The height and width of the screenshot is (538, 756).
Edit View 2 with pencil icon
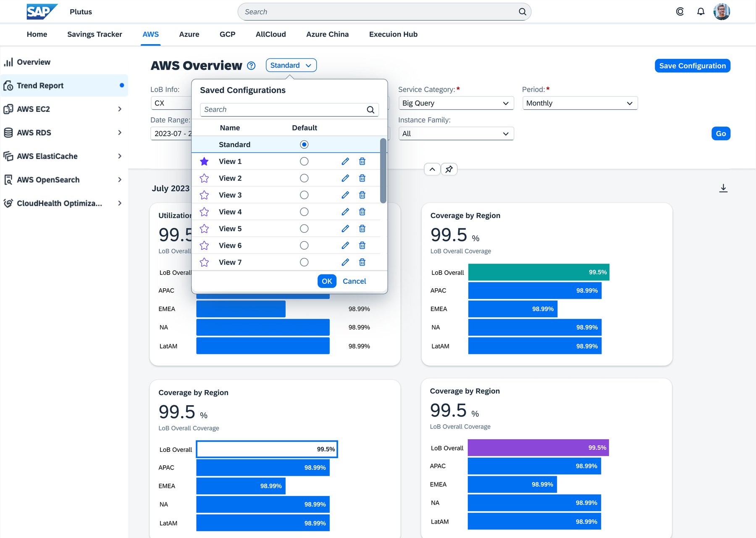click(x=345, y=178)
